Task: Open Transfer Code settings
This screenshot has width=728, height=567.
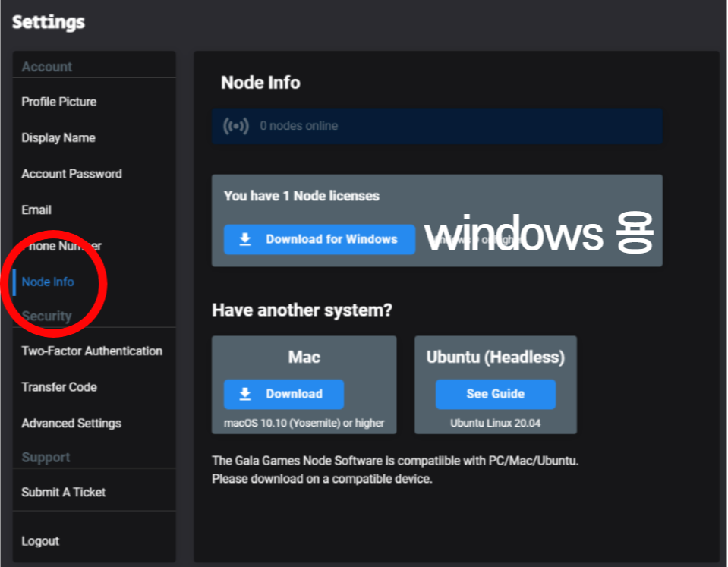Action: (59, 387)
